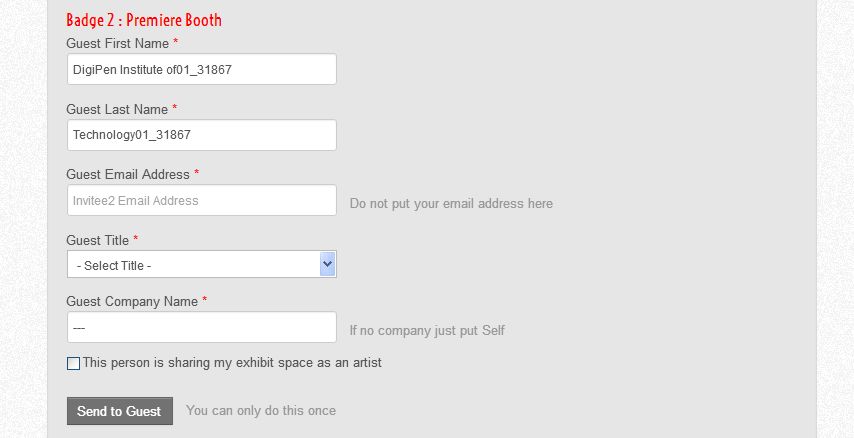Click the Guest Title label
This screenshot has width=854, height=438.
pyautogui.click(x=98, y=240)
